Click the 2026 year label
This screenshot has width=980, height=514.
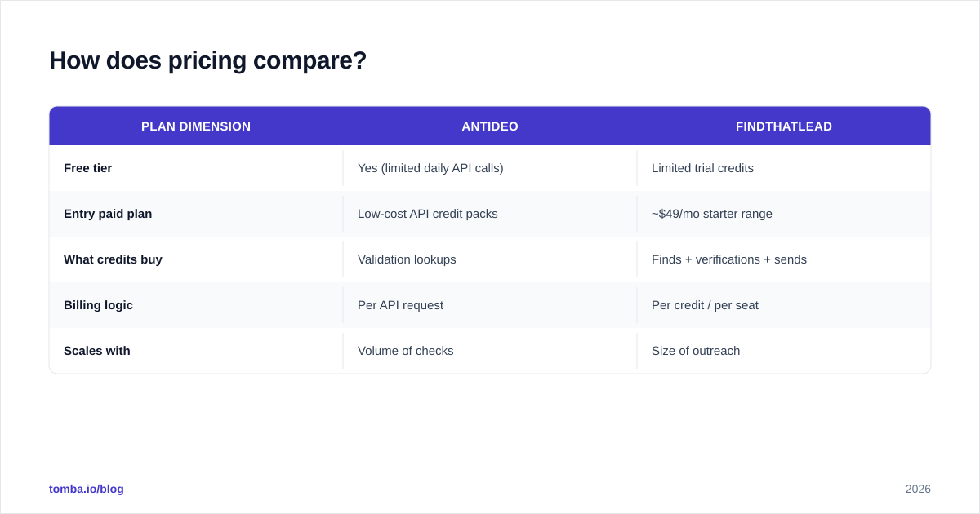click(918, 489)
